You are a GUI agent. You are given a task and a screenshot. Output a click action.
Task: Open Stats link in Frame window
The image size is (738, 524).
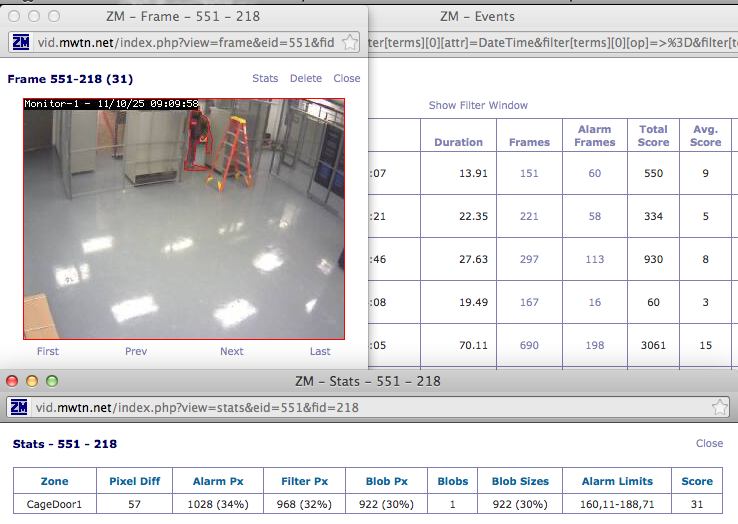coord(265,78)
